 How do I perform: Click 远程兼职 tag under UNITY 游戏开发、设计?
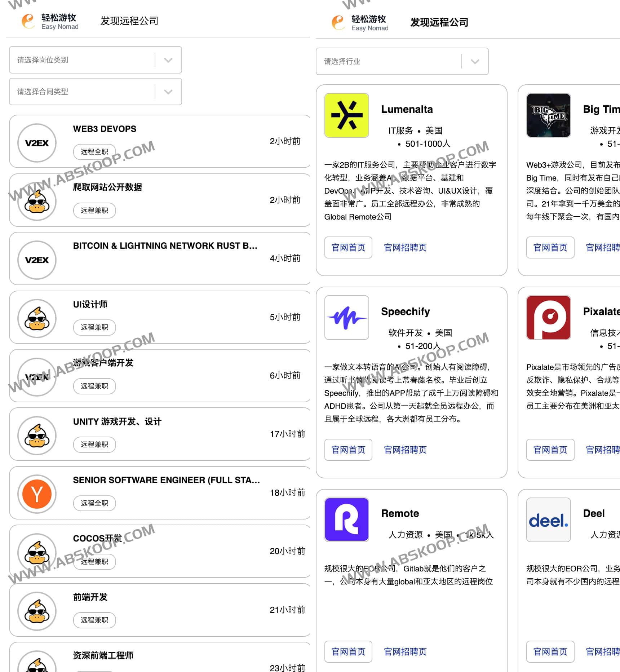pos(94,445)
